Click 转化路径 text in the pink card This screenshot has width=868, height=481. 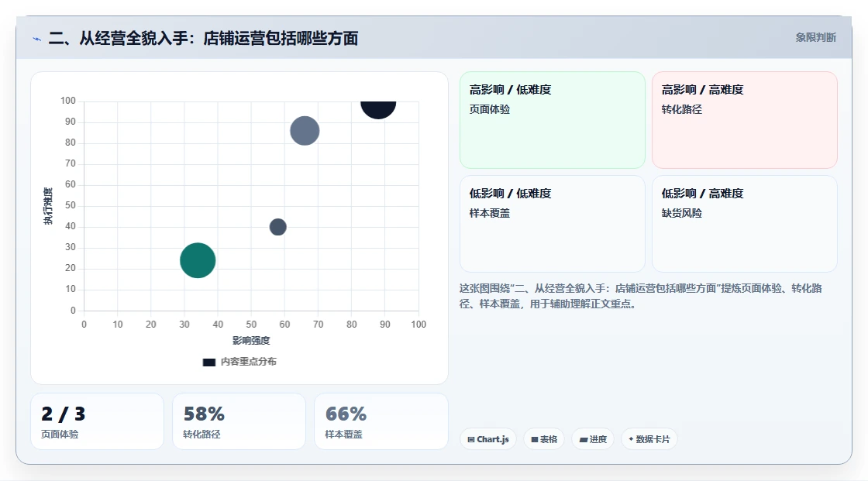tap(681, 109)
